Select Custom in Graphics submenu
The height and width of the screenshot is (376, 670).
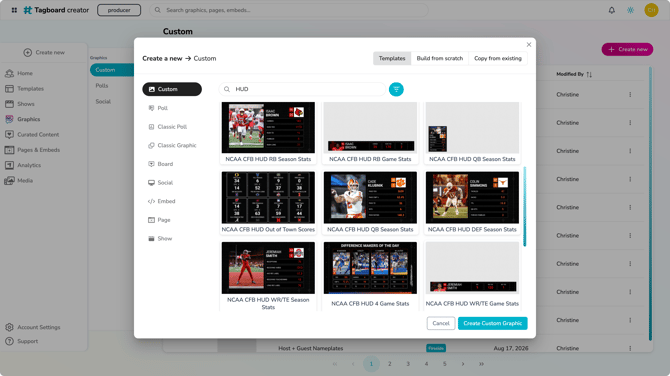pyautogui.click(x=112, y=70)
